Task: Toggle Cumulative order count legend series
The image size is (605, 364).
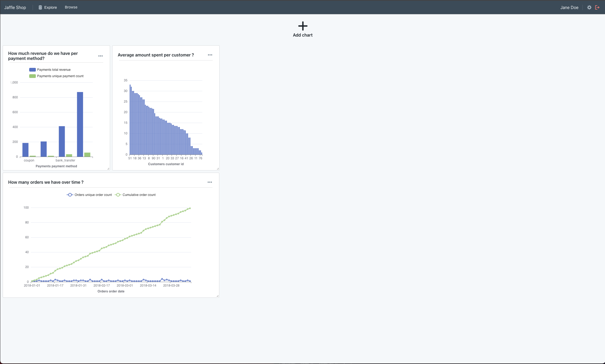Action: tap(135, 195)
